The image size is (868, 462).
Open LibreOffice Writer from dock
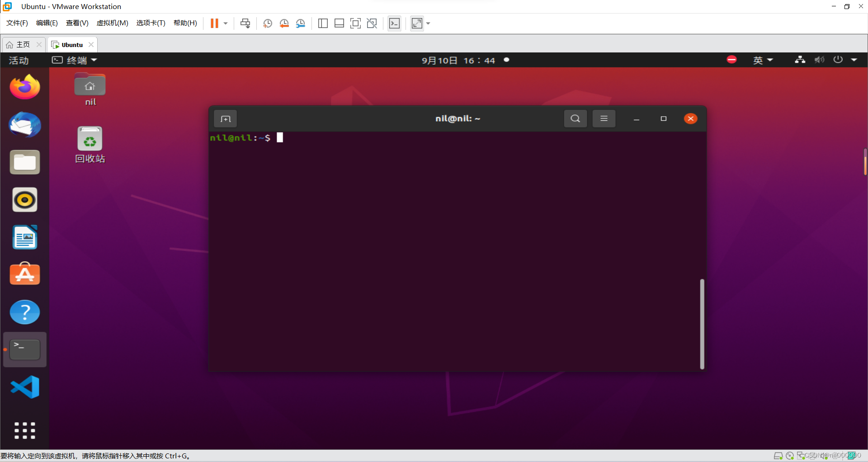click(25, 237)
